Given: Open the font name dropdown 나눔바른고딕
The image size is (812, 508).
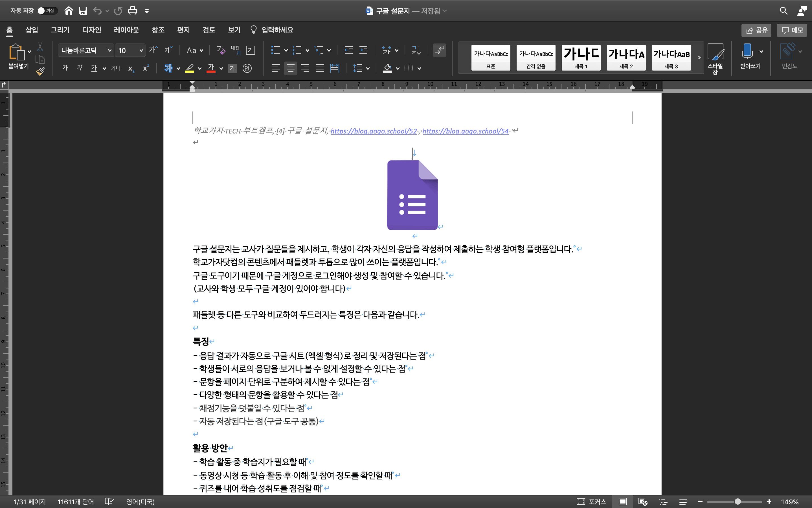Looking at the screenshot, I should tap(109, 51).
